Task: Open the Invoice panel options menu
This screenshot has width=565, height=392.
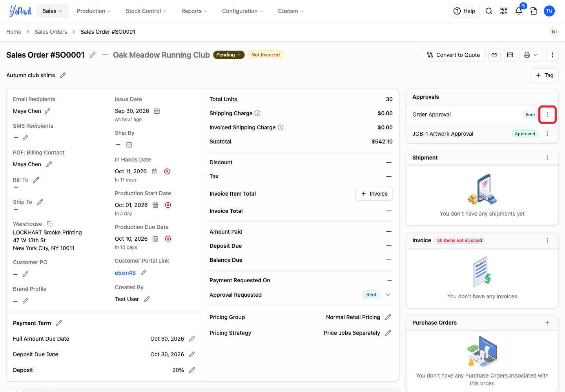Action: click(547, 240)
